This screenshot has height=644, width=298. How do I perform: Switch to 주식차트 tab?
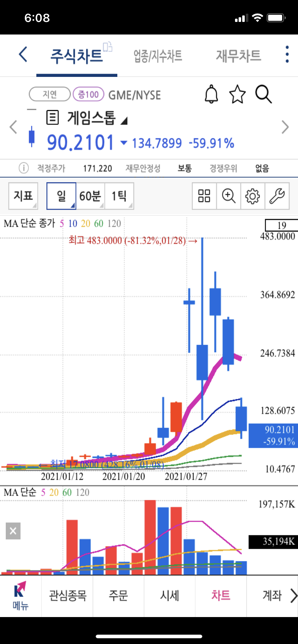[77, 56]
